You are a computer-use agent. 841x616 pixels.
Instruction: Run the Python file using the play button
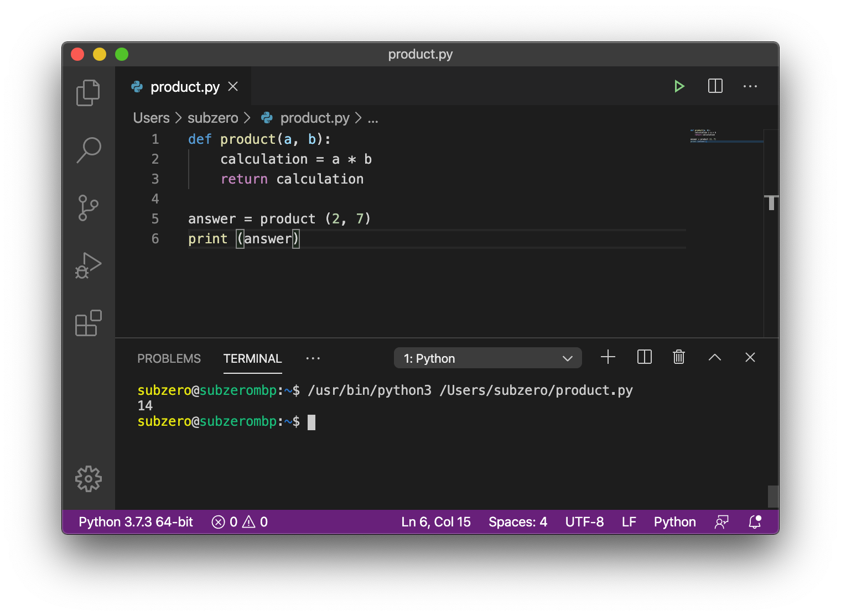pos(679,86)
